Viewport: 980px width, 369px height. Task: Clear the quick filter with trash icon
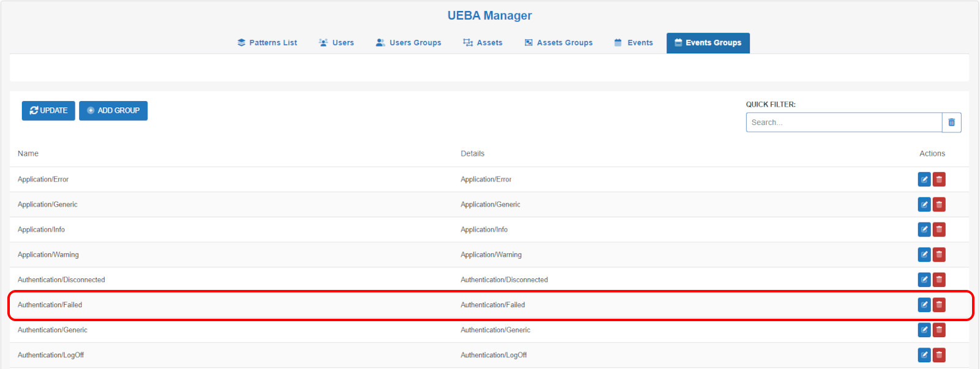pyautogui.click(x=952, y=123)
